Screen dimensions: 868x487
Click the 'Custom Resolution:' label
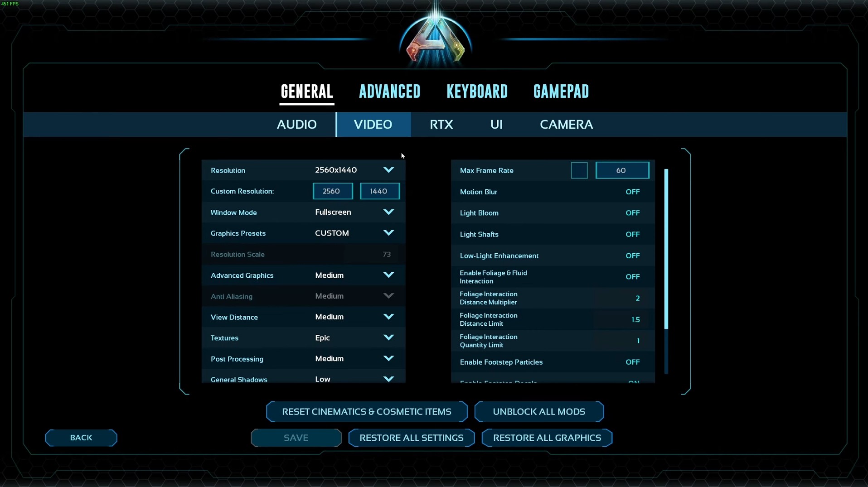click(x=242, y=191)
